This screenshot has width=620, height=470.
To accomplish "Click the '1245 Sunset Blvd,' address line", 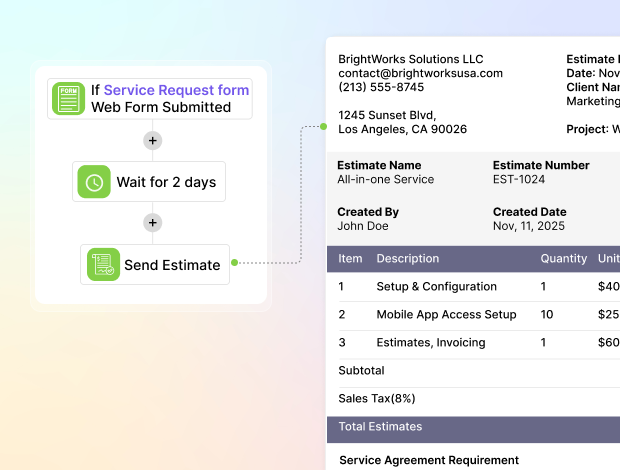I will 387,115.
